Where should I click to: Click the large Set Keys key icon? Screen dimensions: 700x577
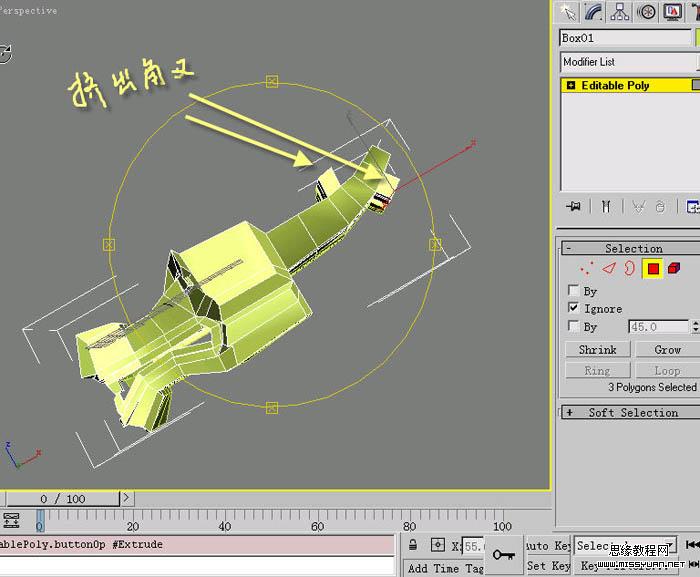(504, 555)
